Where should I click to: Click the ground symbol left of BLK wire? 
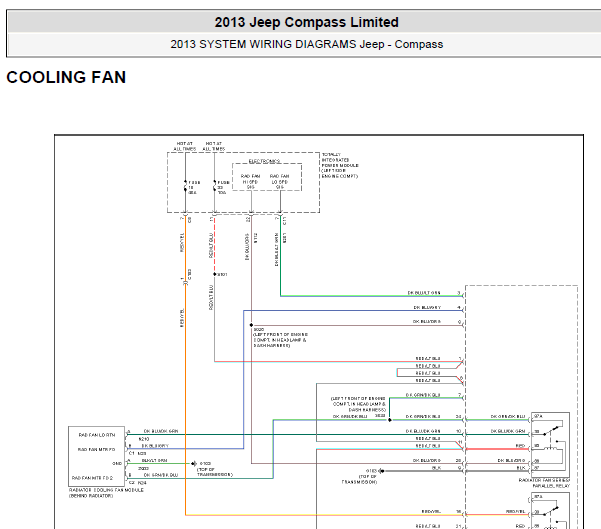tap(381, 471)
